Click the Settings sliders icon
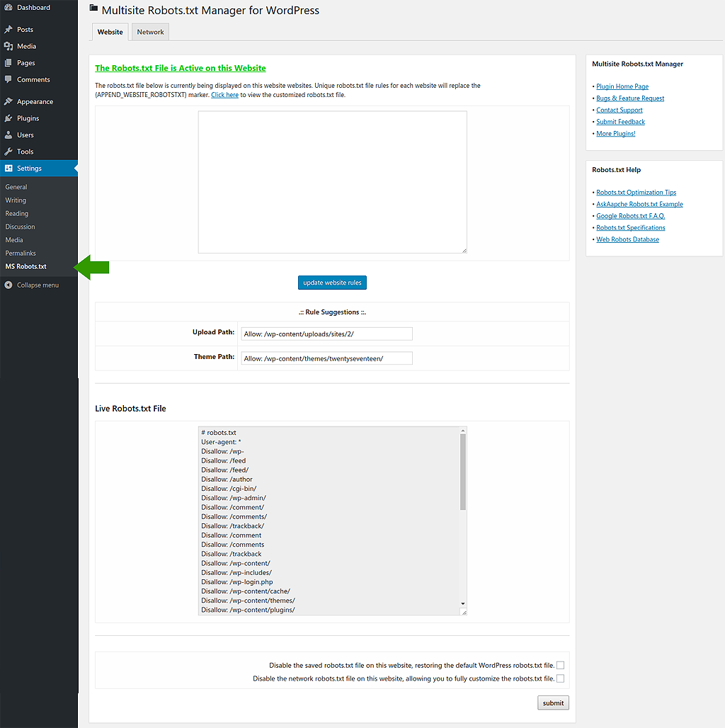 8,168
